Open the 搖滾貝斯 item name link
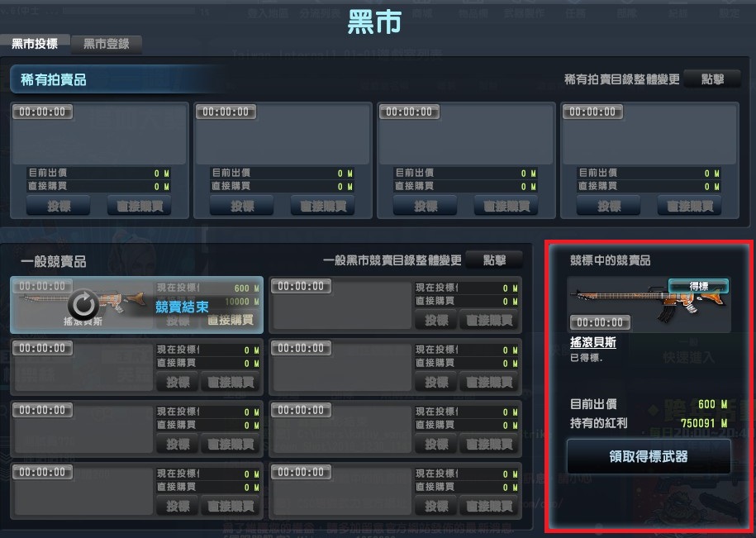This screenshot has height=538, width=756. click(x=592, y=342)
